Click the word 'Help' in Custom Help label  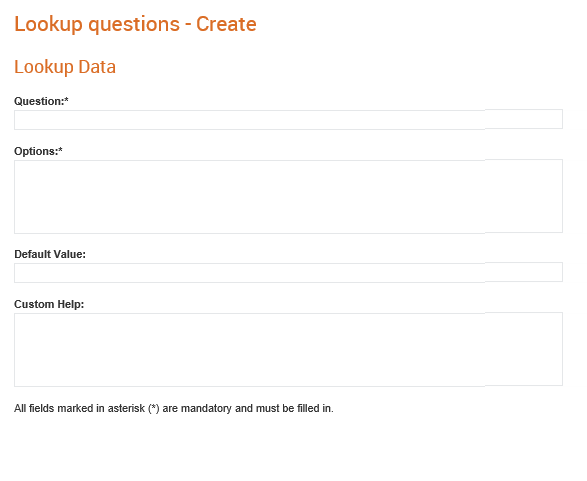[x=70, y=304]
